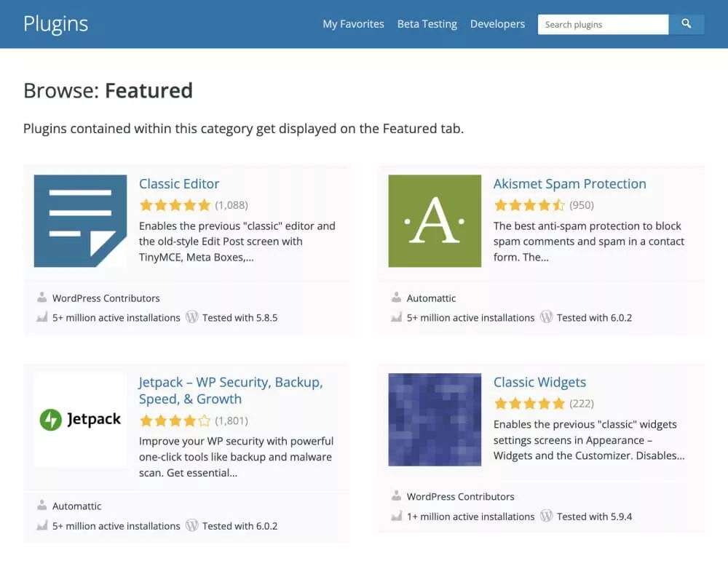Click Akismet star rating
The width and height of the screenshot is (728, 566).
click(x=529, y=205)
